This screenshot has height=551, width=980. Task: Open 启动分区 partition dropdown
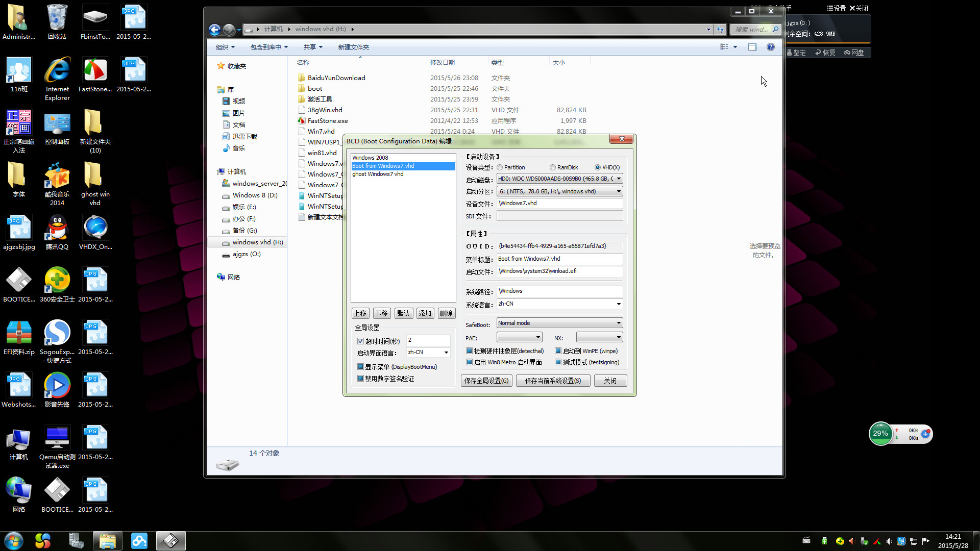(x=559, y=191)
